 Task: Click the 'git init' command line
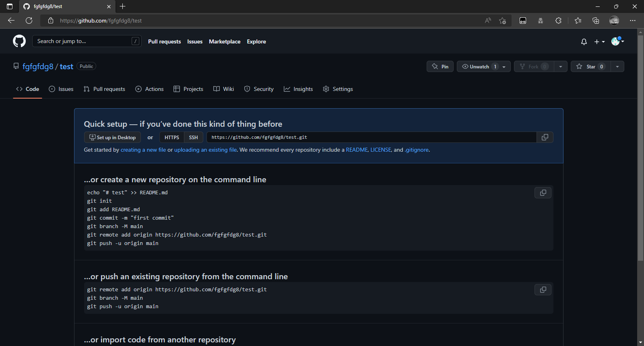pos(99,201)
